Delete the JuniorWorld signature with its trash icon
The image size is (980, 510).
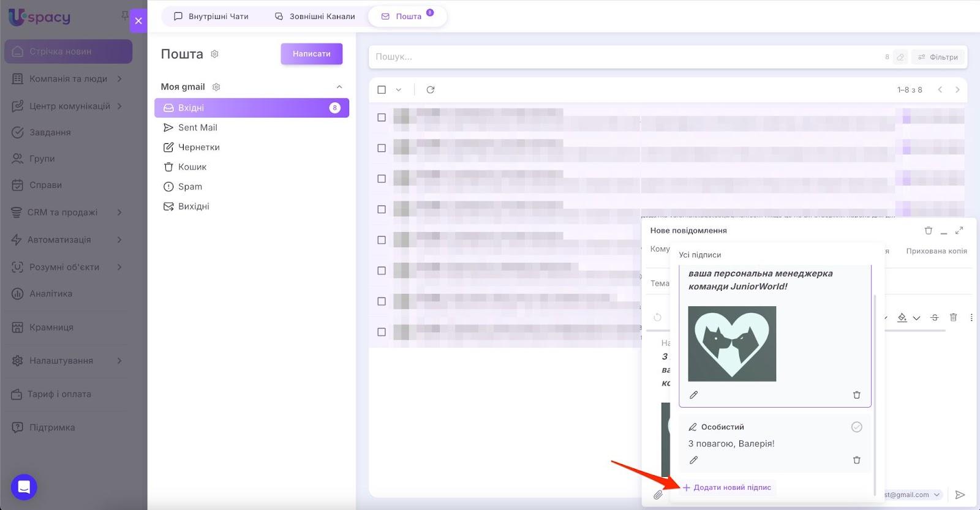857,395
